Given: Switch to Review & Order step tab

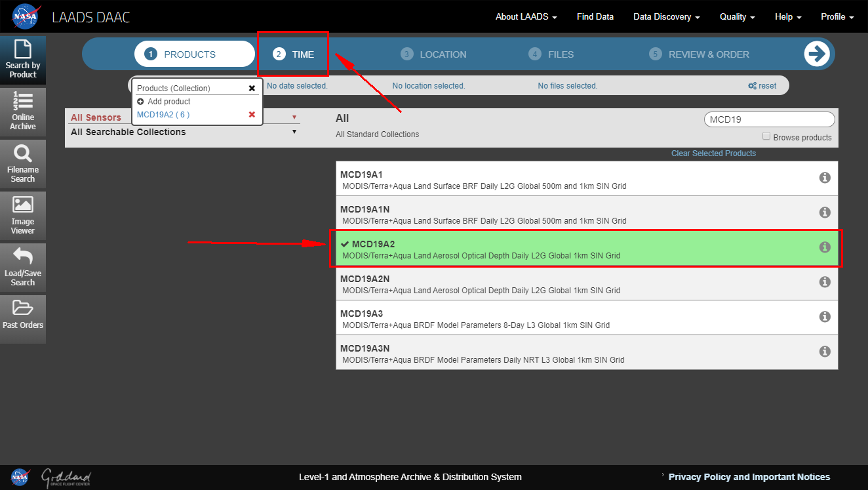Looking at the screenshot, I should click(x=700, y=54).
